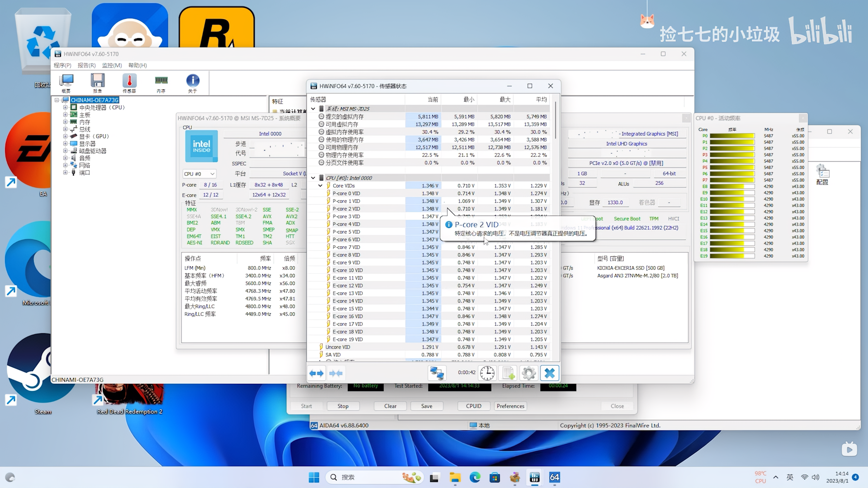Open the Memory toolbar icon
868x488 pixels.
(x=161, y=82)
